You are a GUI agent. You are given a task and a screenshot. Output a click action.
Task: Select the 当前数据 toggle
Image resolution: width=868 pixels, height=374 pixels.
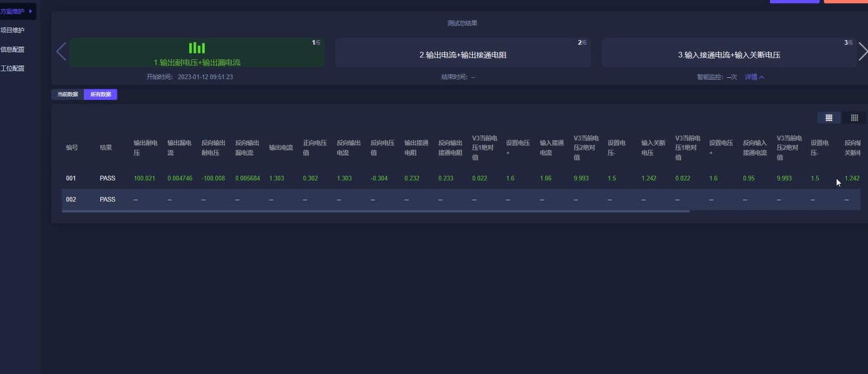coord(68,94)
